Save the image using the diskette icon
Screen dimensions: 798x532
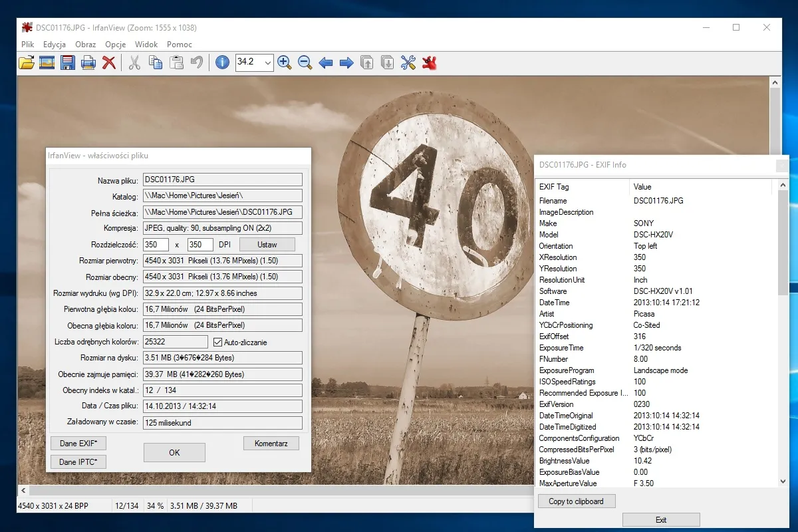click(x=67, y=62)
